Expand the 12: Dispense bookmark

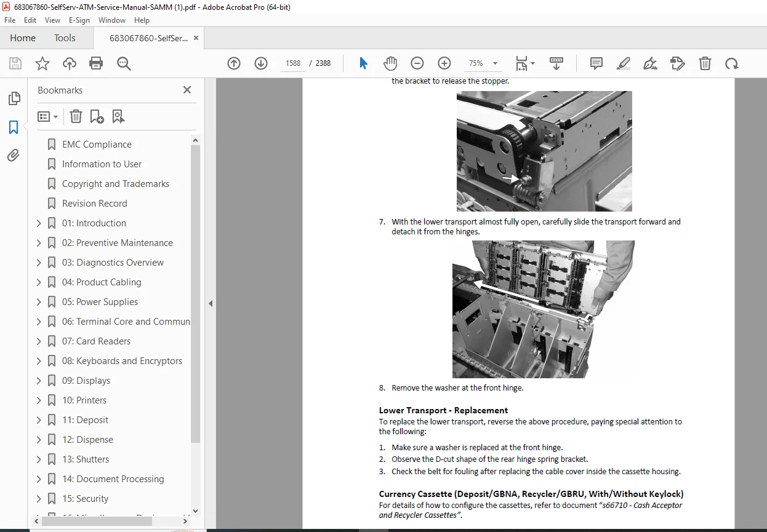[39, 440]
